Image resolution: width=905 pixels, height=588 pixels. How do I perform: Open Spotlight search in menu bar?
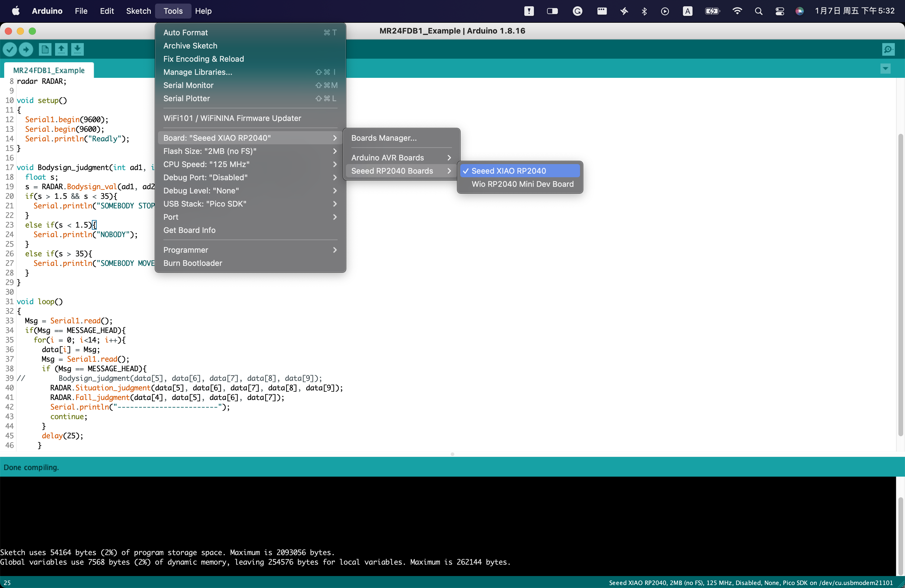(x=758, y=11)
